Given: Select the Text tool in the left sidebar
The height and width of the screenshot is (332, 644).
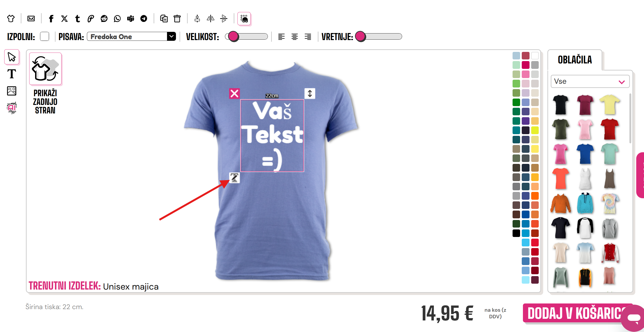Looking at the screenshot, I should point(12,74).
